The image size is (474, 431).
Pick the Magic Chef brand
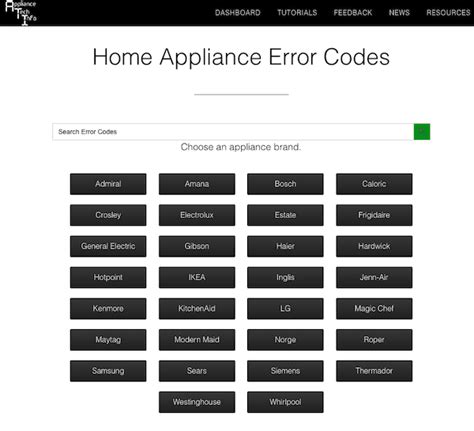coord(374,309)
